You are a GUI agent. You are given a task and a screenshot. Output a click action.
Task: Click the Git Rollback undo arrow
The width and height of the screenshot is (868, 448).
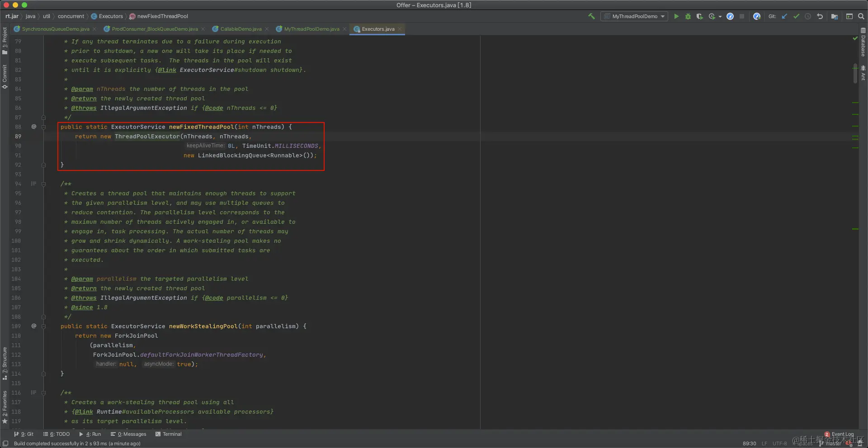click(820, 16)
